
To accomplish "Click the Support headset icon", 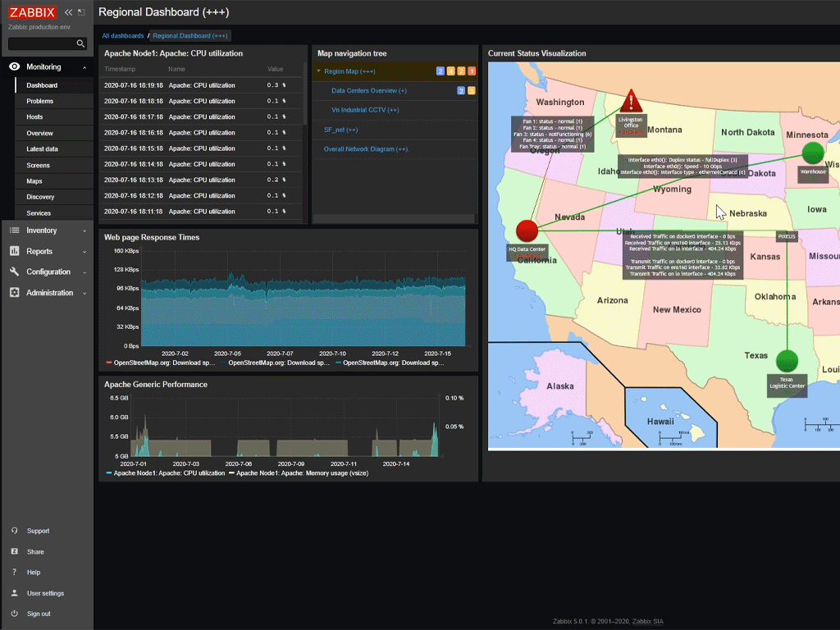I will pyautogui.click(x=15, y=531).
